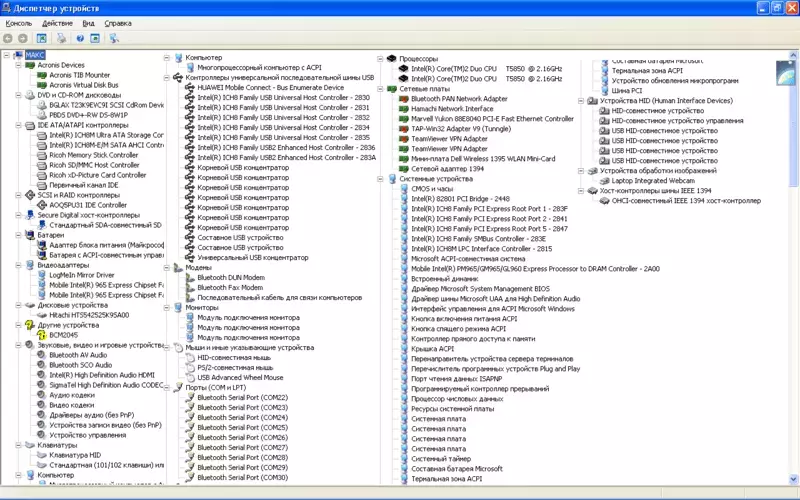Click the Системные устройства computer icon
The height and width of the screenshot is (500, 800).
pyautogui.click(x=392, y=179)
